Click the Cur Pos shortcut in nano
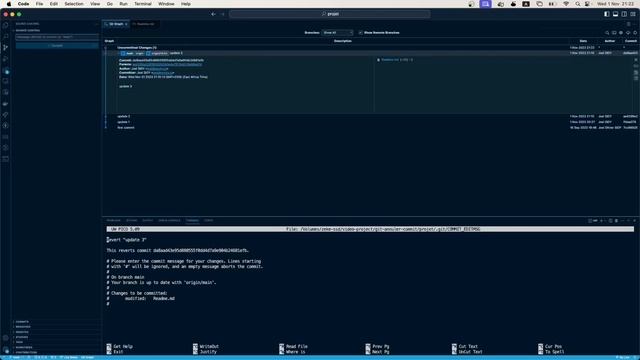Viewport: 640px width, 360px height. tap(551, 347)
